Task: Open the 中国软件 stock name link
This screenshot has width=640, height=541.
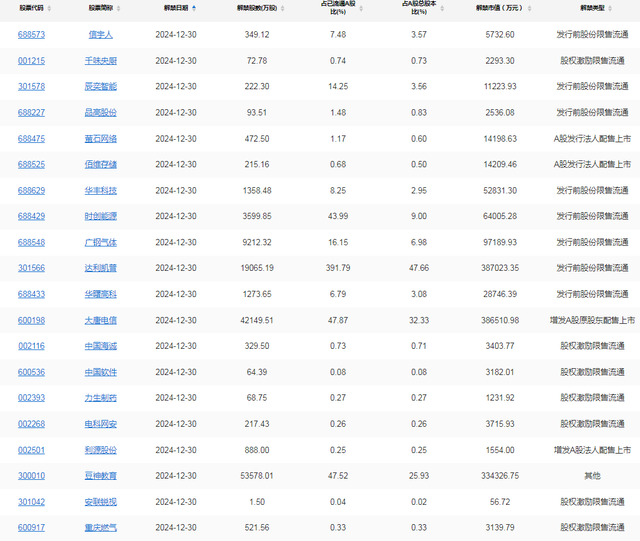Action: (x=101, y=372)
